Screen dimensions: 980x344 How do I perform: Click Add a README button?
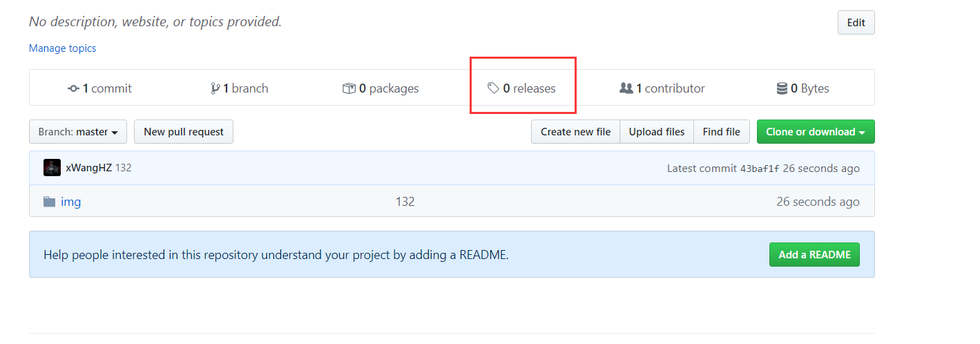tap(814, 255)
